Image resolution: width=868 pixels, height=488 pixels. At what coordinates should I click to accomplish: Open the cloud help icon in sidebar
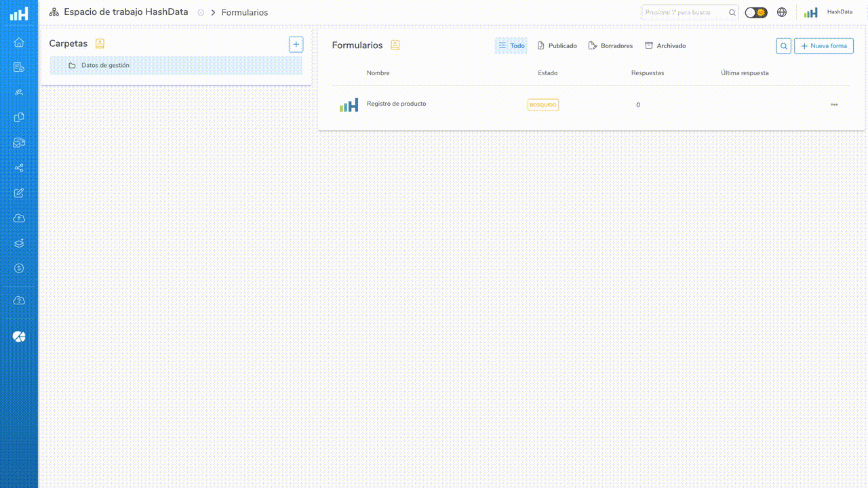pos(19,300)
